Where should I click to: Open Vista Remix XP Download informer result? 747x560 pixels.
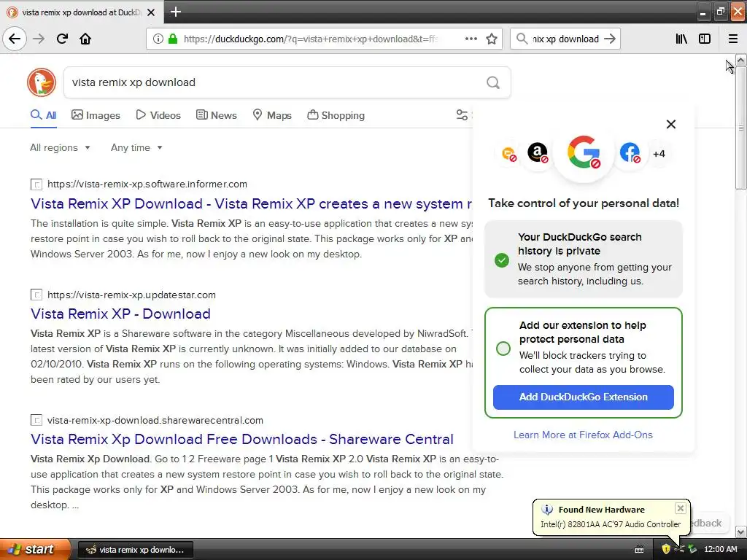[x=252, y=204]
